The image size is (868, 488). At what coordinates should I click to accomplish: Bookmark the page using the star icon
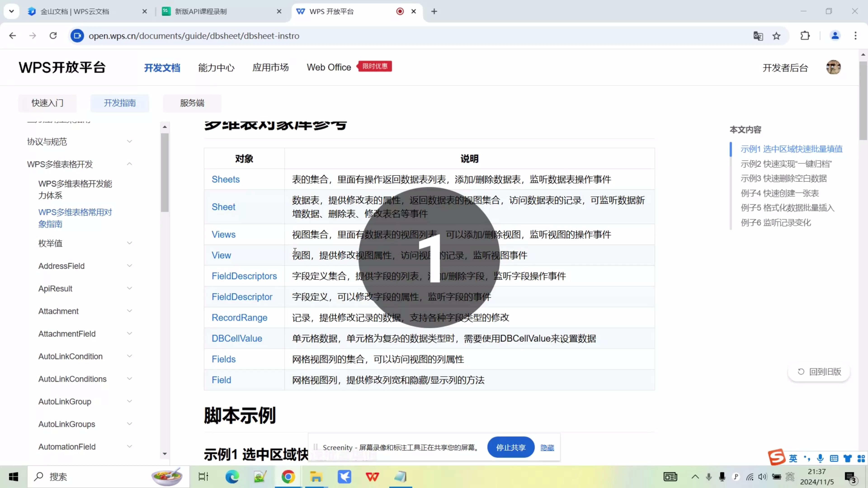(776, 36)
